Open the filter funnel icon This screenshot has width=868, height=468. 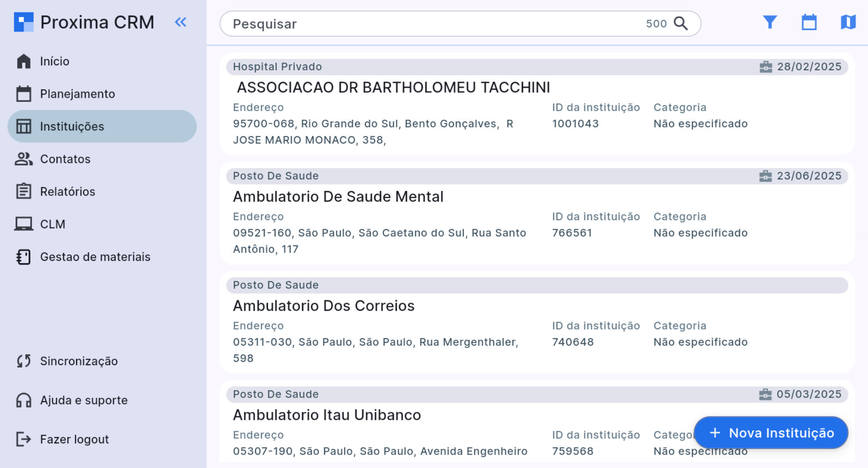pyautogui.click(x=770, y=22)
